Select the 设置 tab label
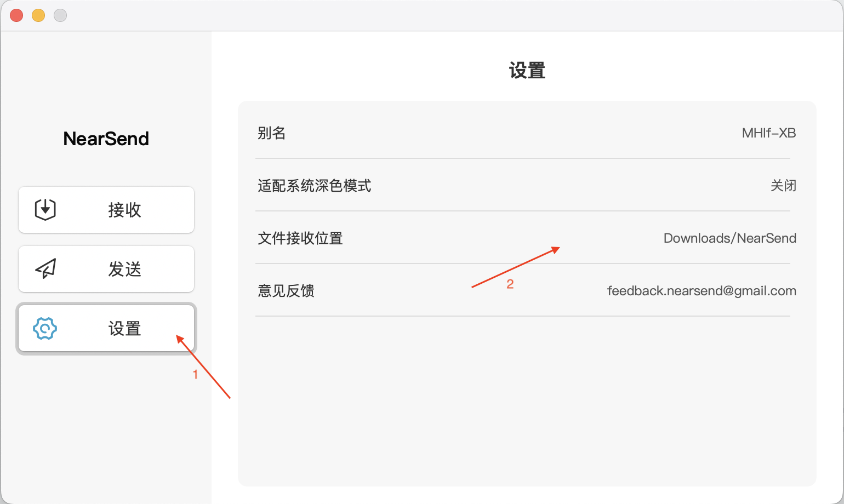 click(x=125, y=329)
